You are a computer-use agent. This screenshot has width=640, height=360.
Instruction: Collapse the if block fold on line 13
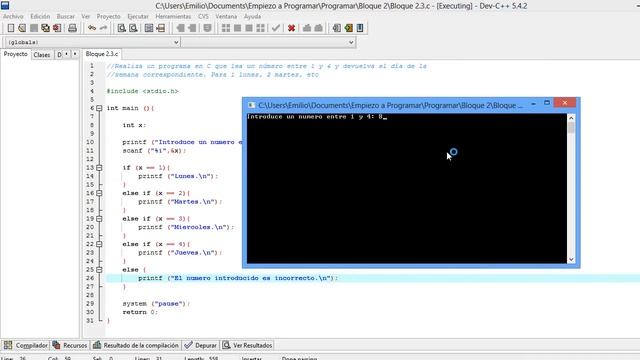pyautogui.click(x=99, y=168)
